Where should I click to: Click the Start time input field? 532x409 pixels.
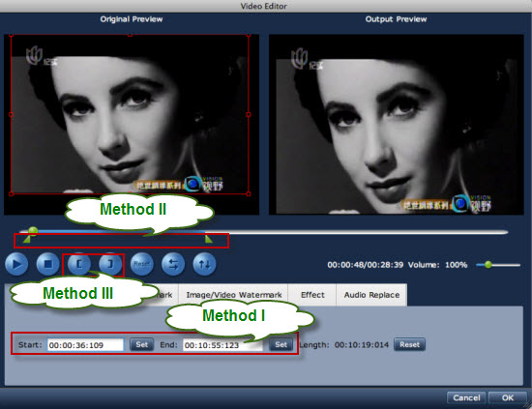(x=85, y=345)
